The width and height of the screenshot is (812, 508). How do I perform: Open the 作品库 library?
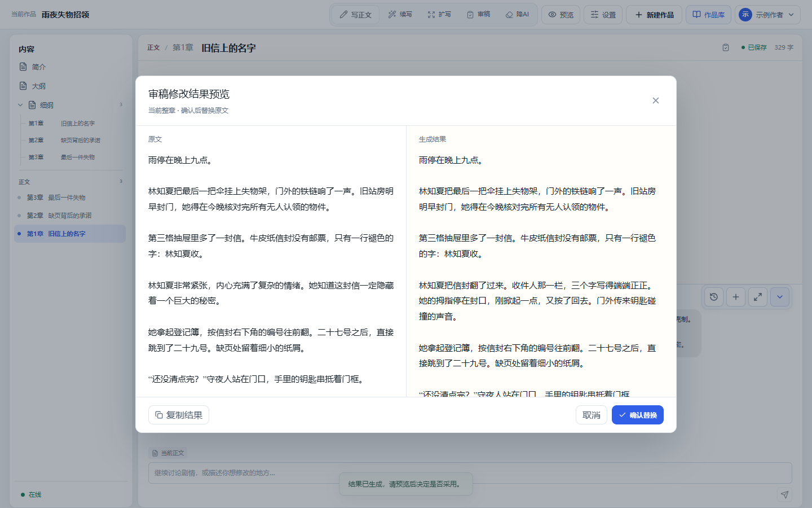pyautogui.click(x=709, y=15)
